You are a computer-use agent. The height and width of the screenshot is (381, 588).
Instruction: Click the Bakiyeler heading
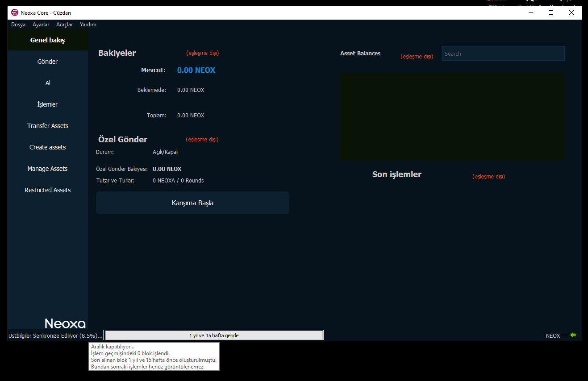click(117, 53)
